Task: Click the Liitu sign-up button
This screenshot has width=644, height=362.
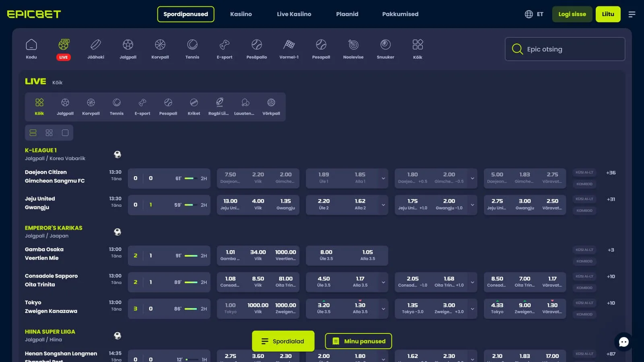Action: [x=608, y=14]
